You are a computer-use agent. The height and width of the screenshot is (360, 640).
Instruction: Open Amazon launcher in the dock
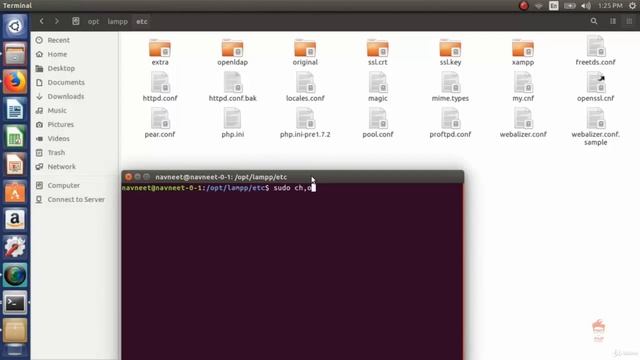click(x=15, y=220)
